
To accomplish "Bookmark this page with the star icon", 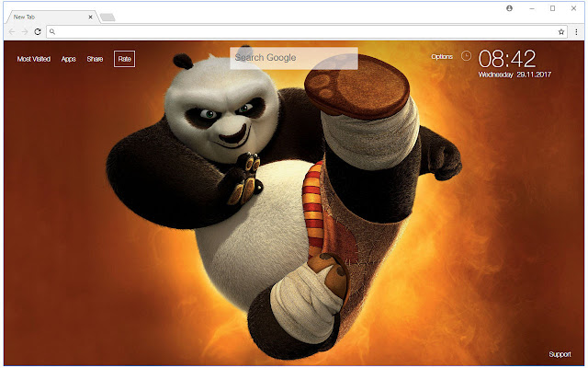I will pyautogui.click(x=561, y=32).
